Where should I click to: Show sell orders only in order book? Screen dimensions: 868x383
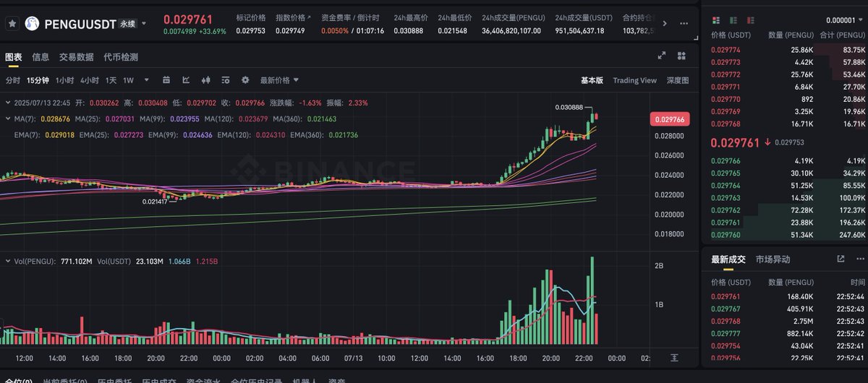[x=752, y=20]
